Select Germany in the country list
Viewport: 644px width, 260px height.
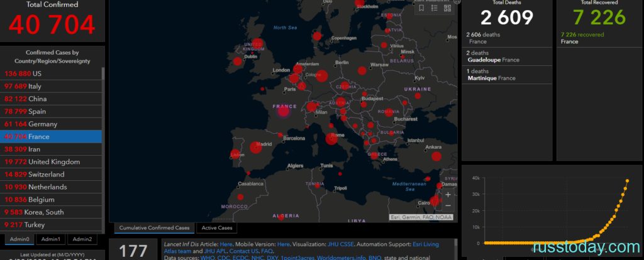tap(51, 124)
